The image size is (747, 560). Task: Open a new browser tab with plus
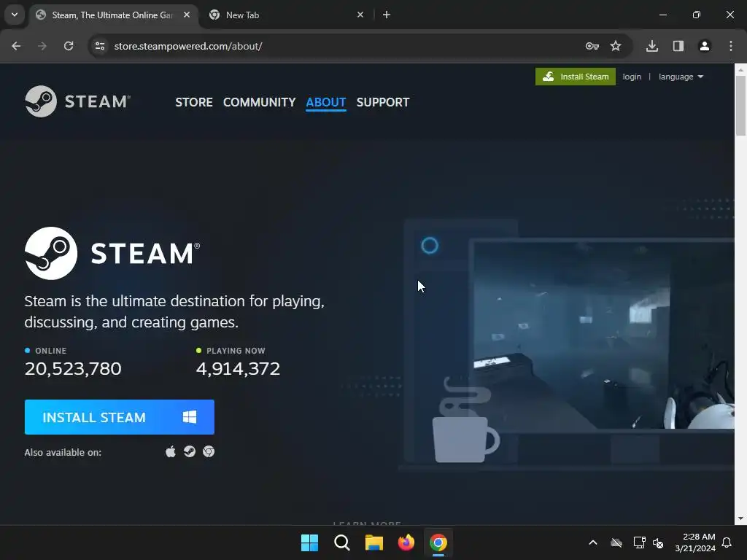pyautogui.click(x=387, y=15)
